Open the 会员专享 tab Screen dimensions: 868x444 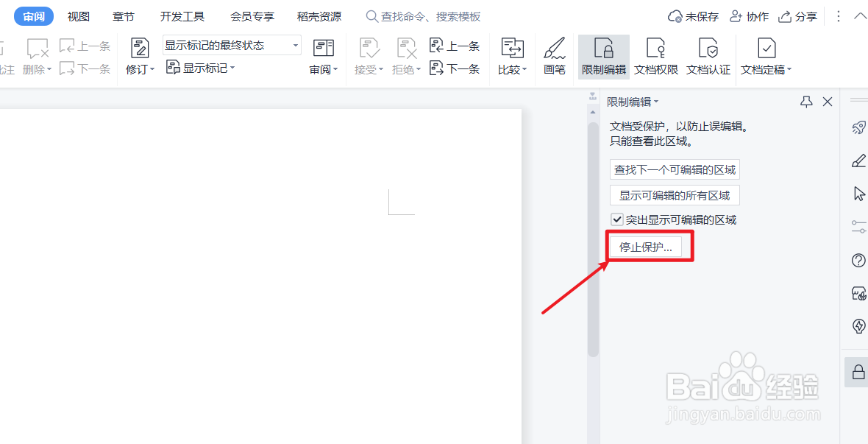pos(252,17)
